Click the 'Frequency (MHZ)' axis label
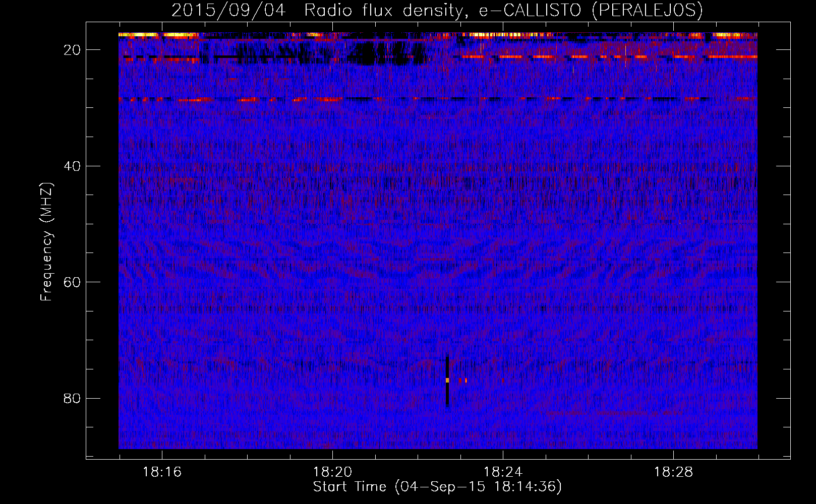The image size is (816, 504). click(x=46, y=242)
